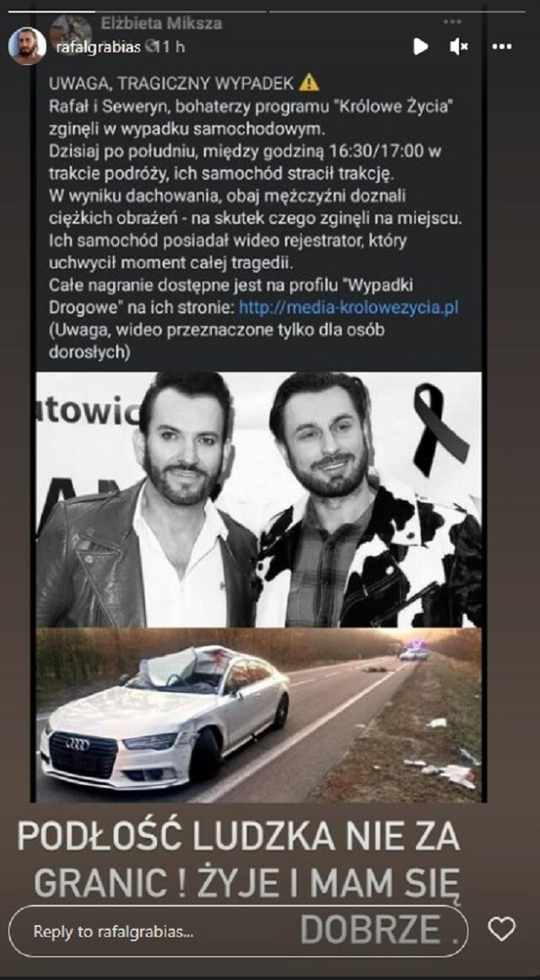
Task: Click the Elżbieta Miksza post author name
Action: point(161,24)
